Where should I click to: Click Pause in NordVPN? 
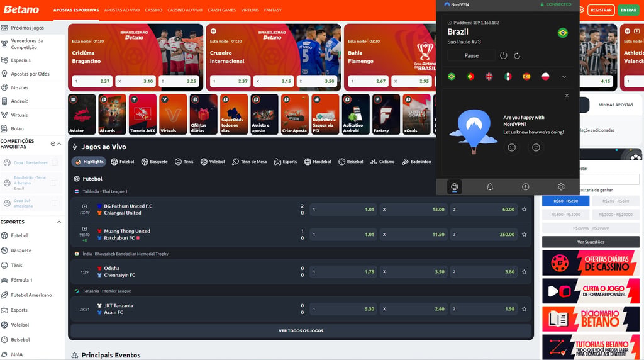471,55
